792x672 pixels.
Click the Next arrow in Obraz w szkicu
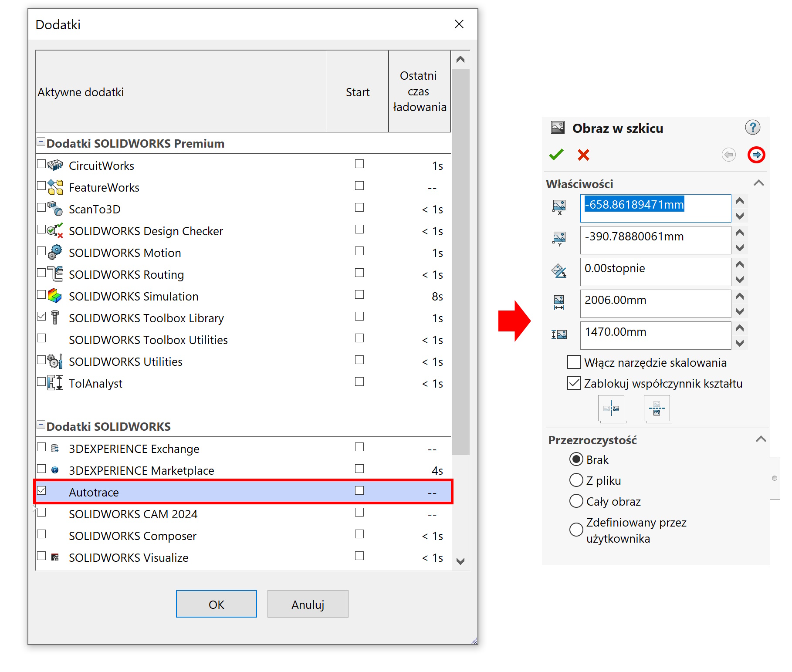click(x=756, y=155)
